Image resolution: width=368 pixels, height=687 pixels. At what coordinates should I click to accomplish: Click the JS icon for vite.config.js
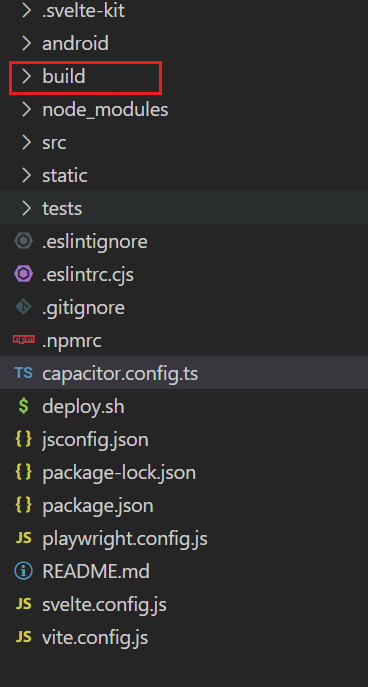pyautogui.click(x=23, y=637)
